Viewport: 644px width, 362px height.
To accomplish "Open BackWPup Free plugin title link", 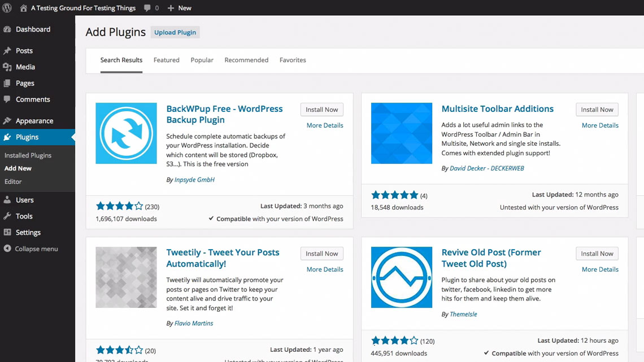I will click(x=224, y=114).
